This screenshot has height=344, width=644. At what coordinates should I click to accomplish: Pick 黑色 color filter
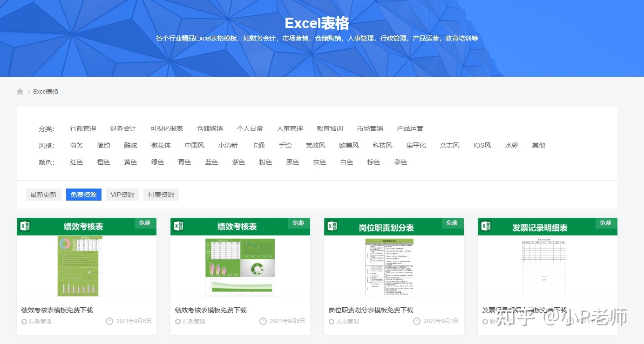click(293, 162)
